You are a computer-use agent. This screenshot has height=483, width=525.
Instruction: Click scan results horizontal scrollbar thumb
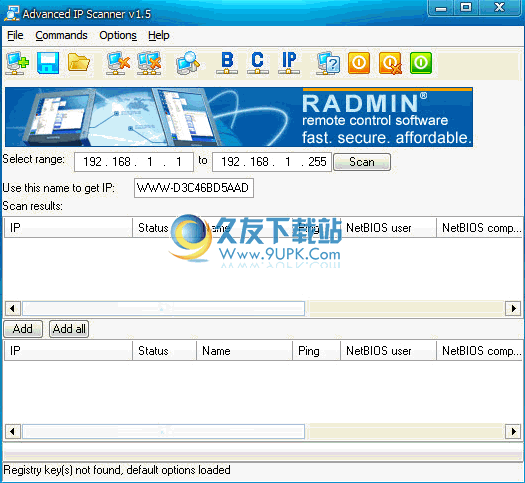click(x=163, y=308)
